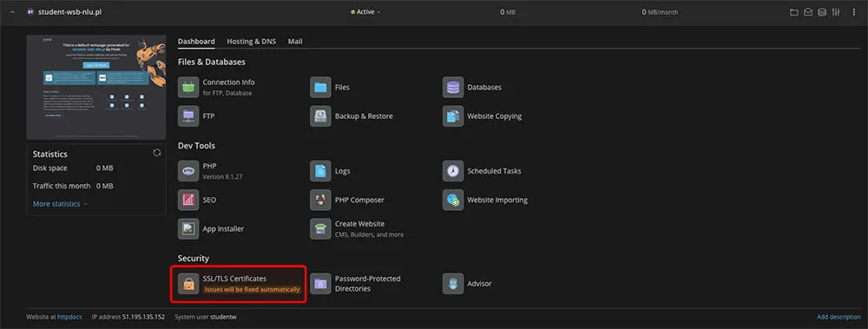Open the Active status dropdown
This screenshot has width=868, height=329.
click(366, 11)
